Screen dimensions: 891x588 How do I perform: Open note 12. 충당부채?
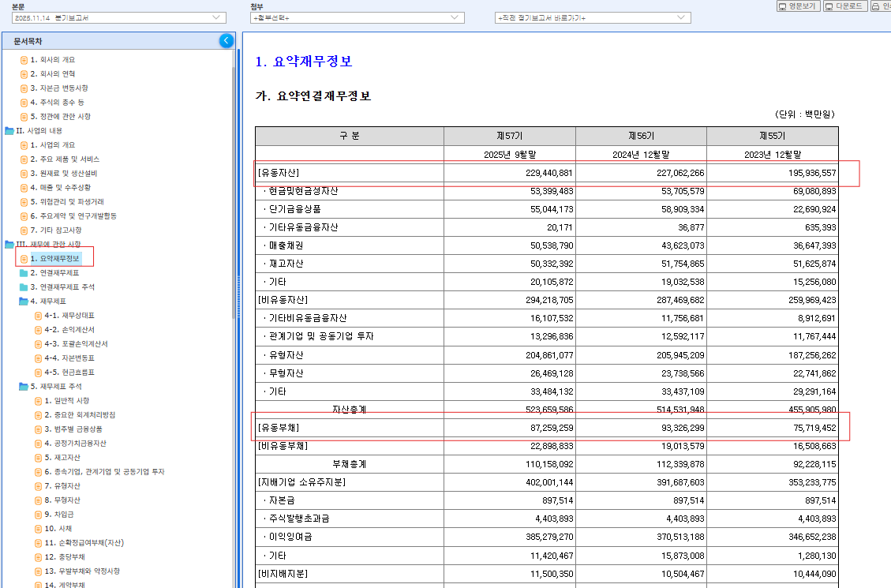pyautogui.click(x=65, y=556)
